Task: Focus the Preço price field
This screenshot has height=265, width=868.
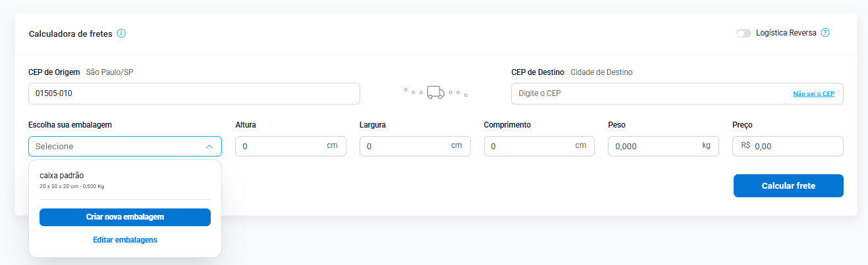Action: pos(795,147)
